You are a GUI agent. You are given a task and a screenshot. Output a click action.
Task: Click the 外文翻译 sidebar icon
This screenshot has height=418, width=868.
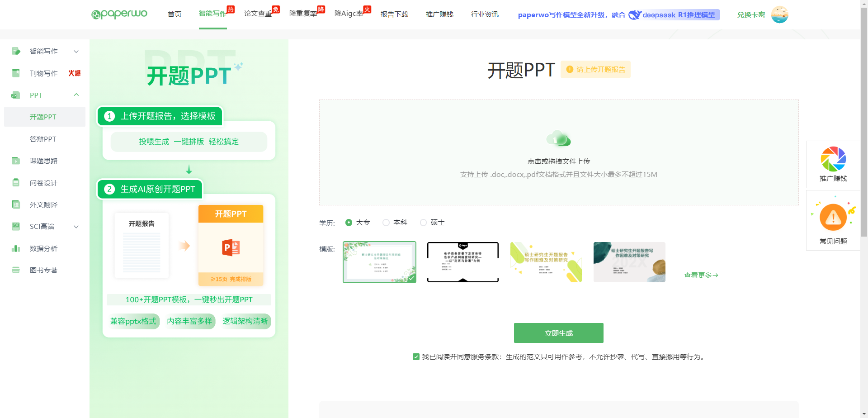point(16,204)
